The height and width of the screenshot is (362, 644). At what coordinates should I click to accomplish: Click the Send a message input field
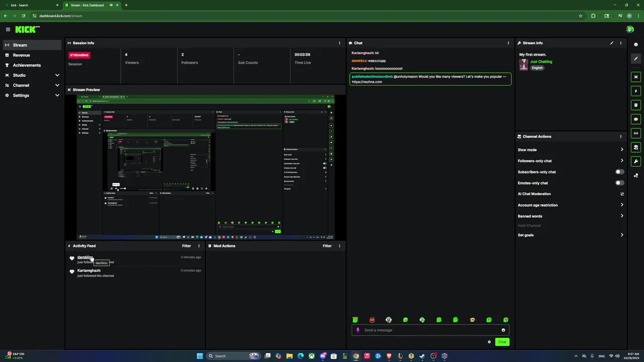(x=430, y=330)
